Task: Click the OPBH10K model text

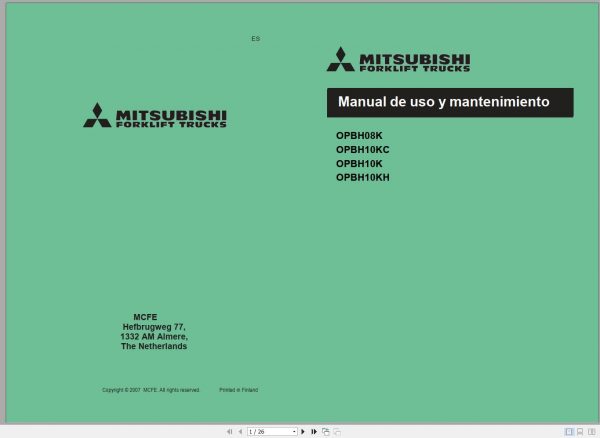Action: 359,163
